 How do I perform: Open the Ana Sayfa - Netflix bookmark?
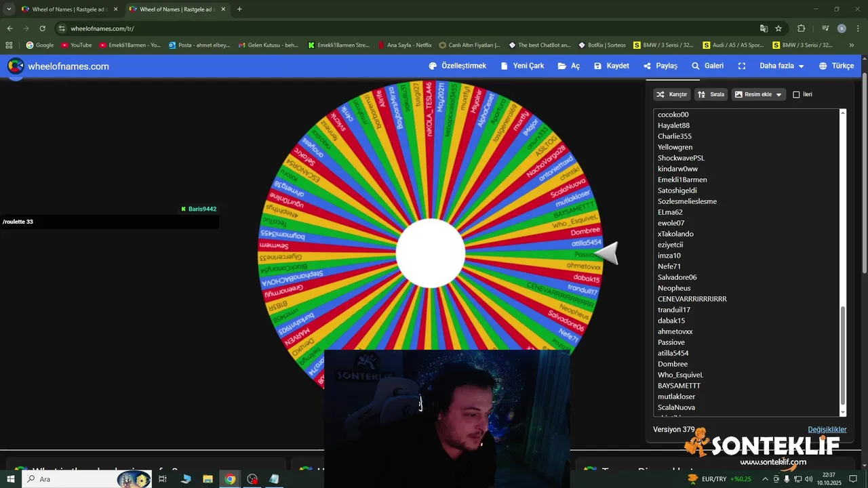click(405, 45)
